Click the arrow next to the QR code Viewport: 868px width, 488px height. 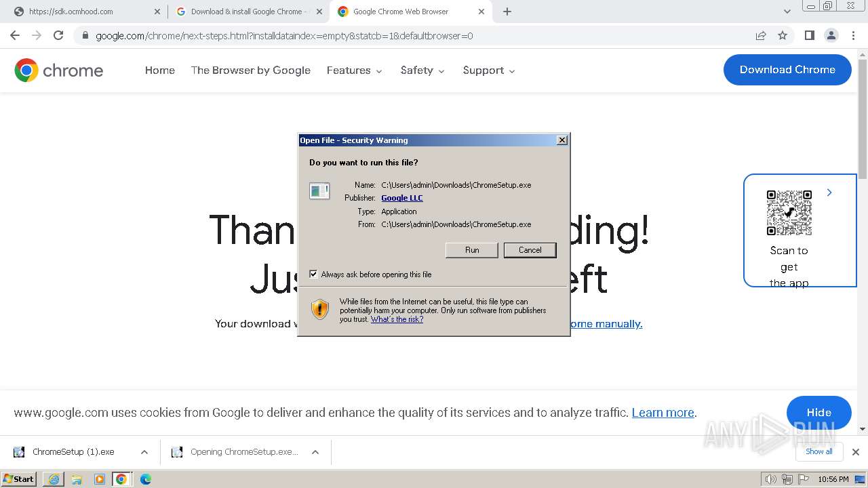point(829,193)
